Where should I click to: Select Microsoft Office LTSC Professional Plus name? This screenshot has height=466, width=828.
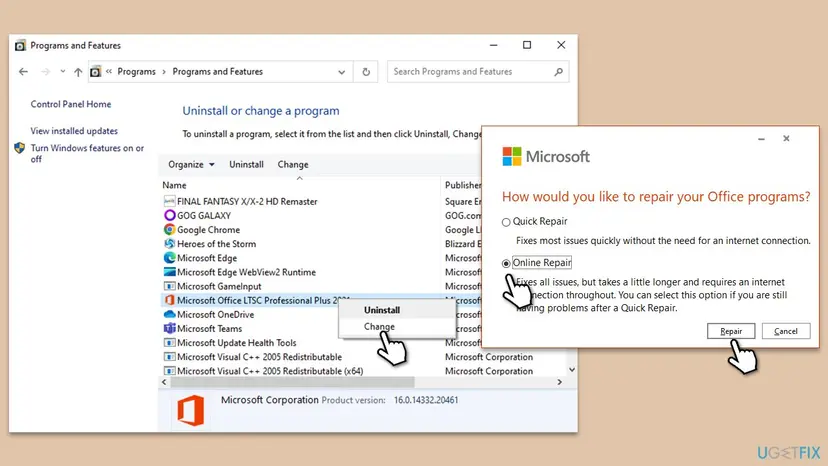tap(258, 301)
